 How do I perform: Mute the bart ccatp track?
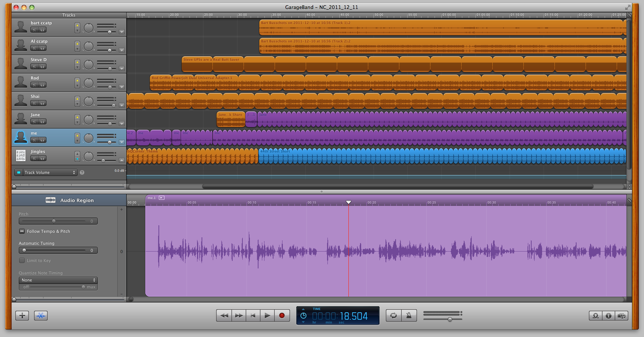(x=34, y=30)
